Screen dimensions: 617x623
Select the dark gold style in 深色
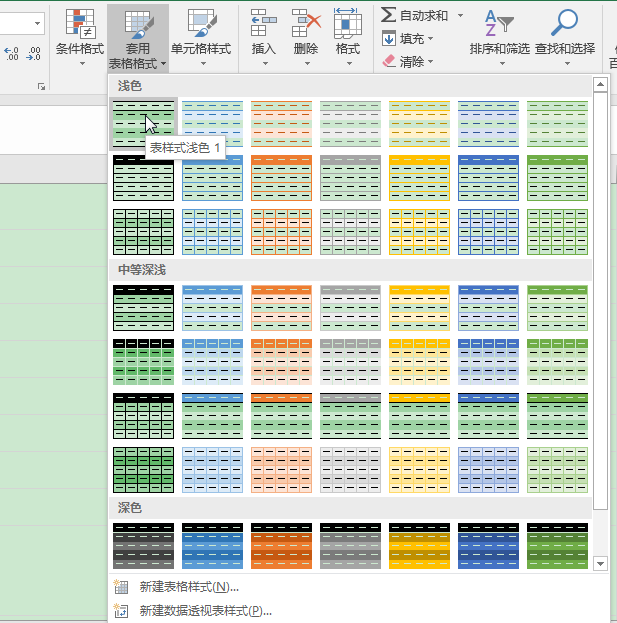[420, 546]
